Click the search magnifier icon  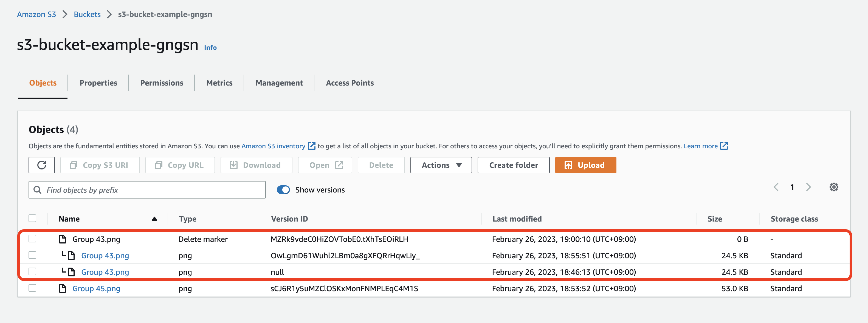click(38, 190)
